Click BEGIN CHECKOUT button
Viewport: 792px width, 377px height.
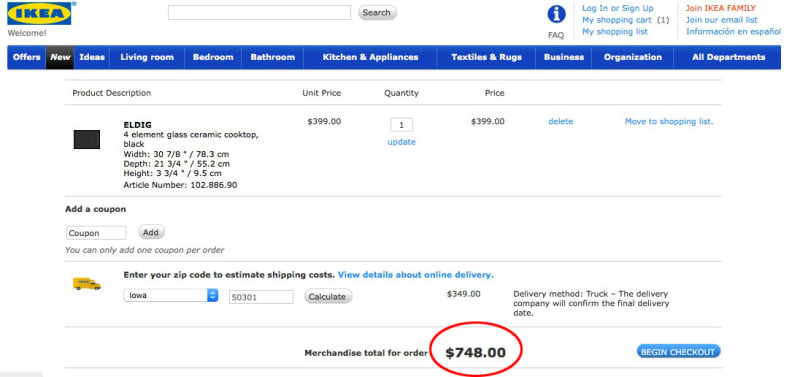click(678, 352)
